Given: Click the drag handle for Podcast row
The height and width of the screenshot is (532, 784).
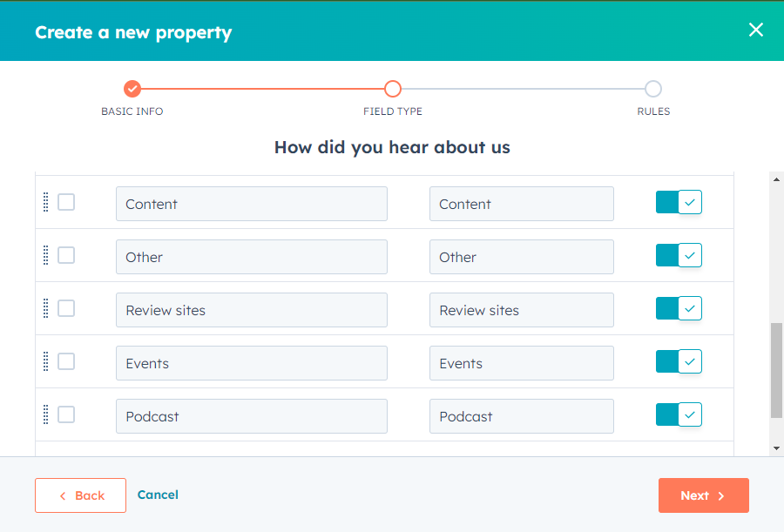Looking at the screenshot, I should click(45, 414).
